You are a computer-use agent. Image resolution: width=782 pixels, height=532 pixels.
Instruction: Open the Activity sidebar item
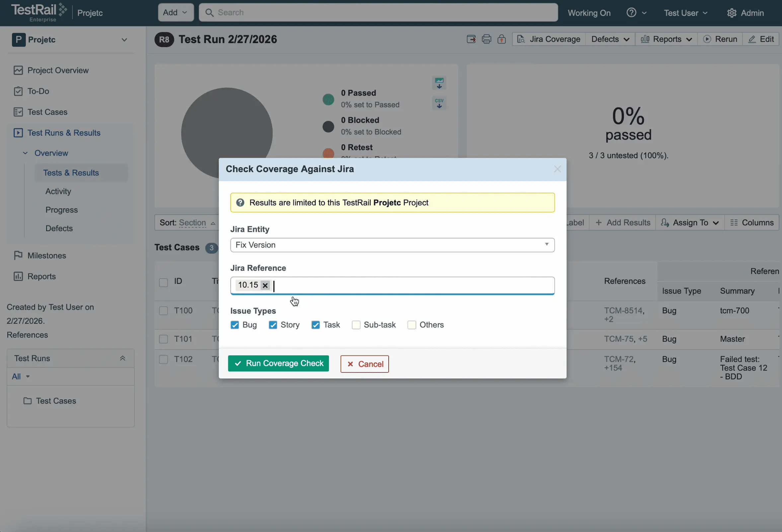pyautogui.click(x=58, y=191)
